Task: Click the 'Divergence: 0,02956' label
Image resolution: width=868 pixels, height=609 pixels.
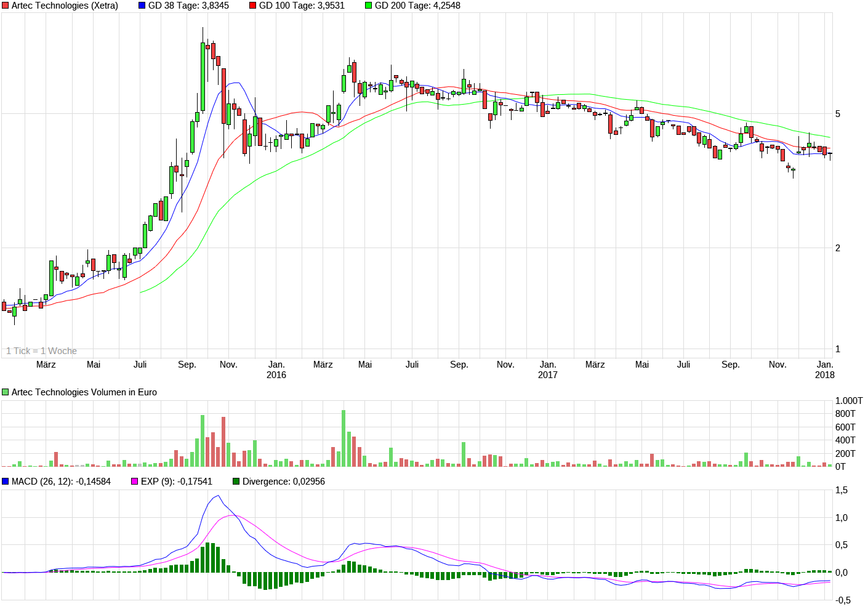Action: click(283, 482)
